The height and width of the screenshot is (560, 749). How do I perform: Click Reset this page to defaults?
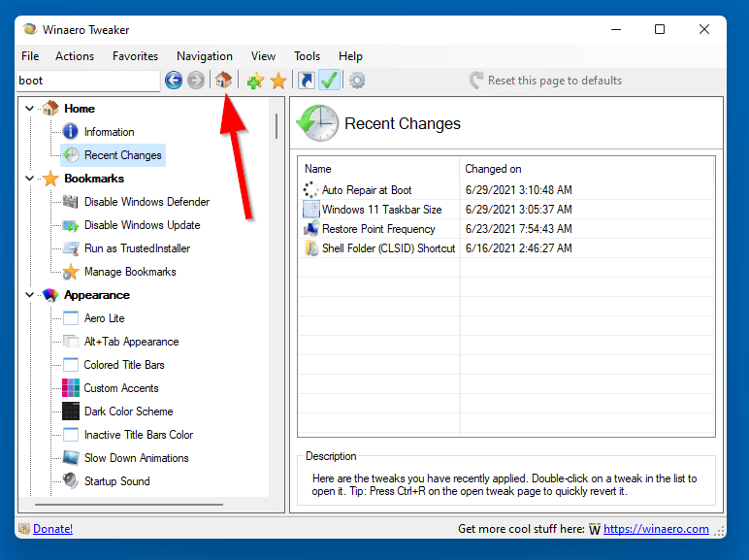(545, 81)
